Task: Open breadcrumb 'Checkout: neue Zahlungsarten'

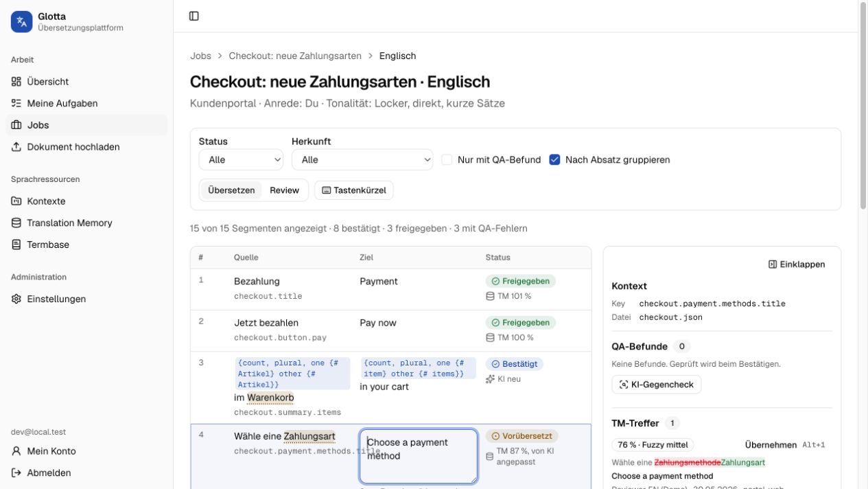Action: (x=295, y=56)
